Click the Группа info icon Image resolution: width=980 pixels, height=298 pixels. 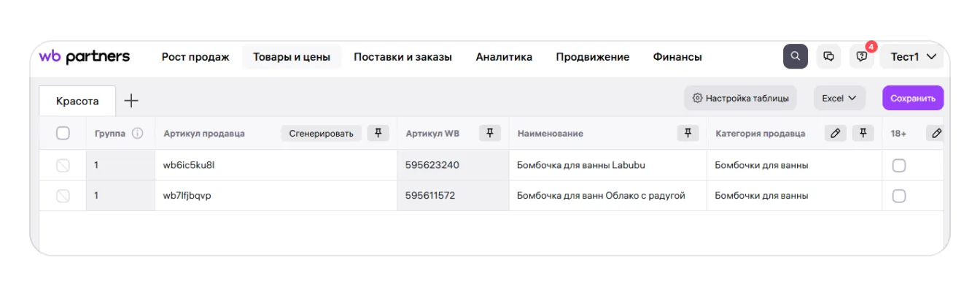[137, 134]
